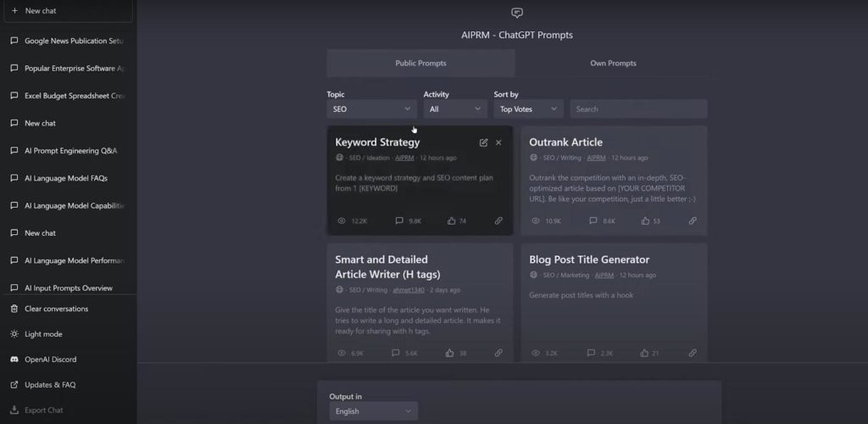Screen dimensions: 868x424
Task: Click Clear conversations trash icon
Action: [x=14, y=309]
